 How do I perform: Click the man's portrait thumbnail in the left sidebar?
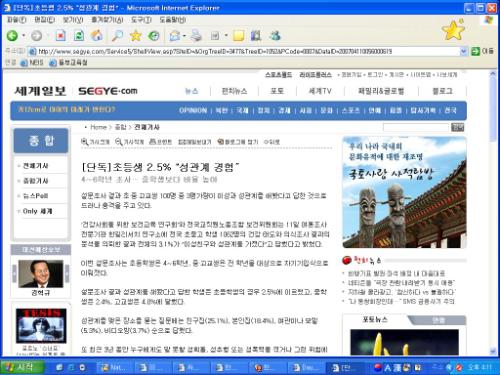[41, 274]
